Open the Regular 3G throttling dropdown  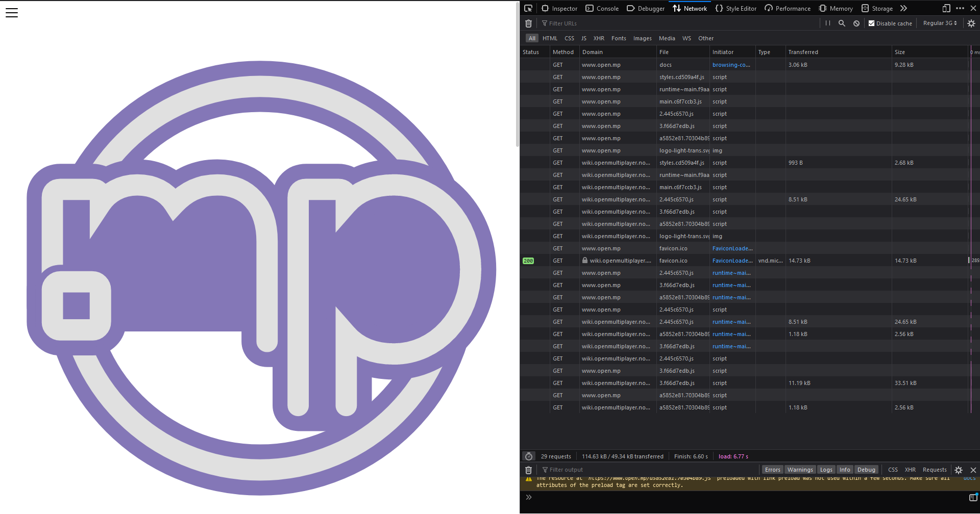tap(940, 23)
